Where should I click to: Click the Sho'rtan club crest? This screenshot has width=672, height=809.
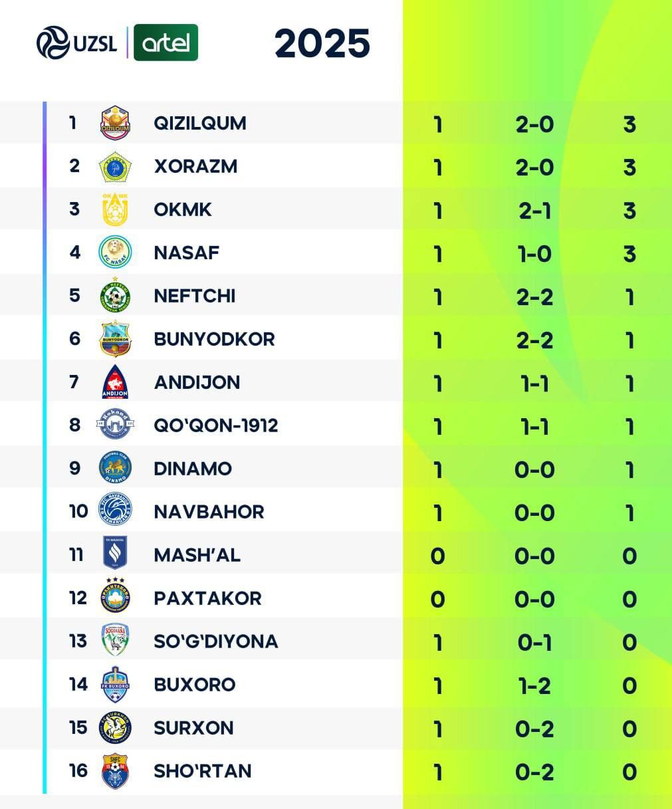click(115, 771)
